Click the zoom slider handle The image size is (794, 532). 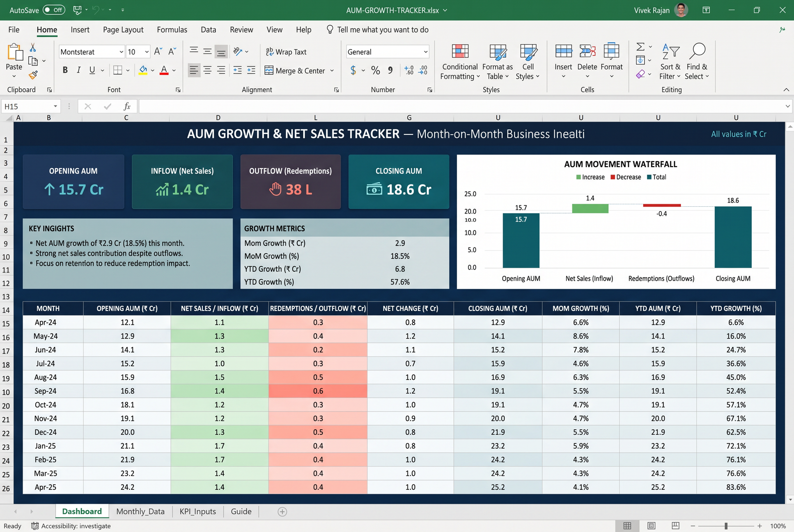coord(726,526)
